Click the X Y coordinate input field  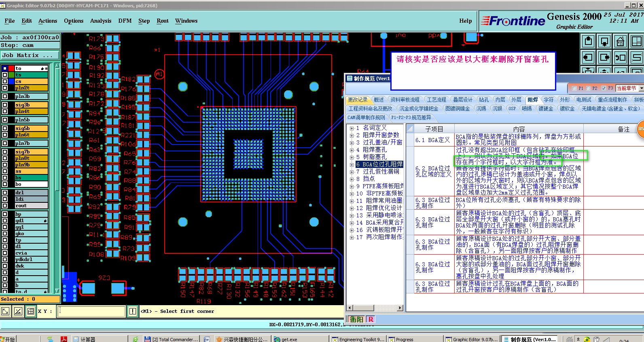point(91,311)
